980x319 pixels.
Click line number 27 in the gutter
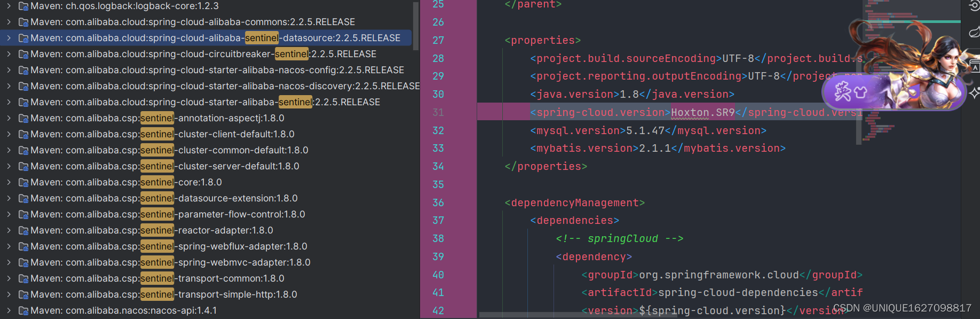tap(438, 40)
